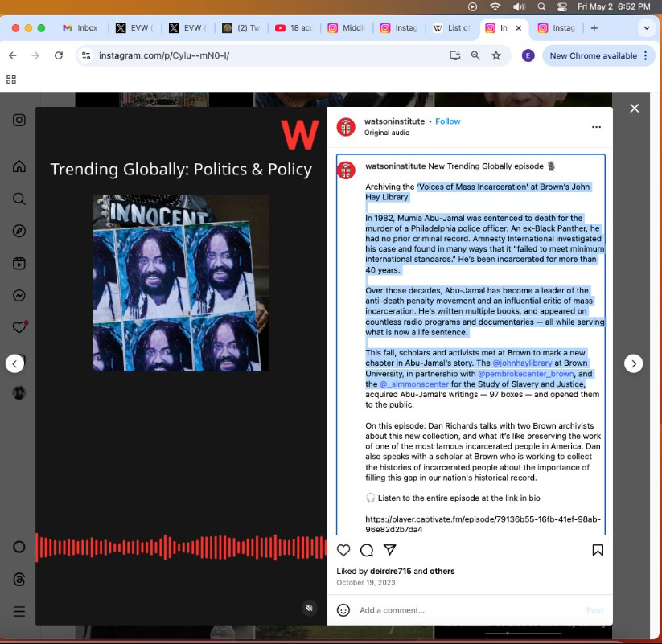
Task: Go to previous post arrow
Action: coord(14,363)
